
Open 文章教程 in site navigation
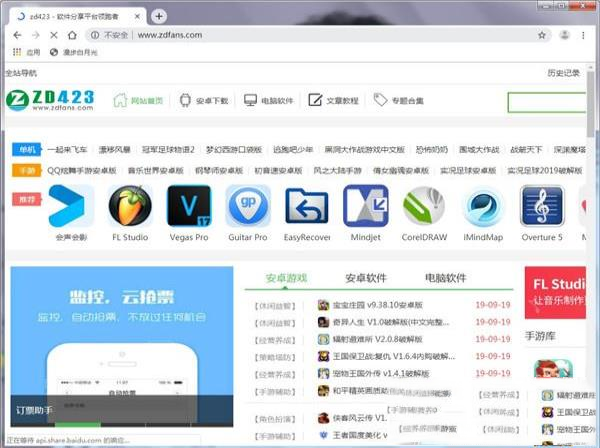click(333, 101)
